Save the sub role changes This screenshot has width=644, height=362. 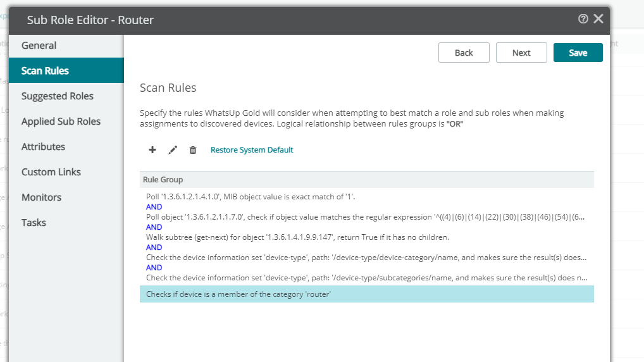578,53
